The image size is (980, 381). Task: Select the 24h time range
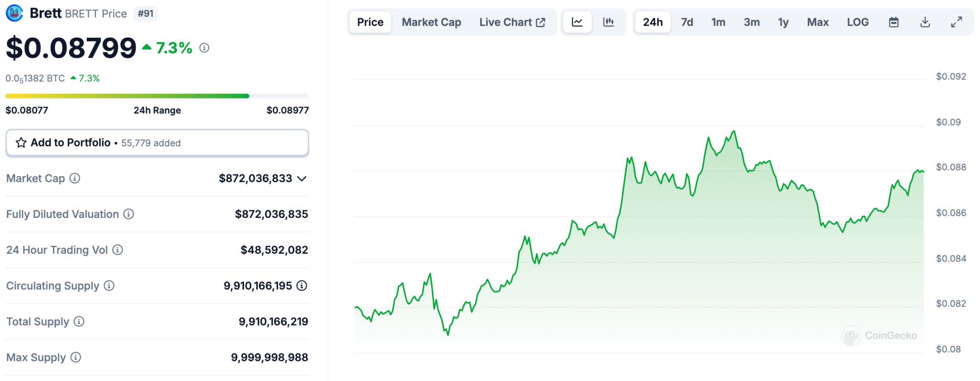tap(653, 22)
